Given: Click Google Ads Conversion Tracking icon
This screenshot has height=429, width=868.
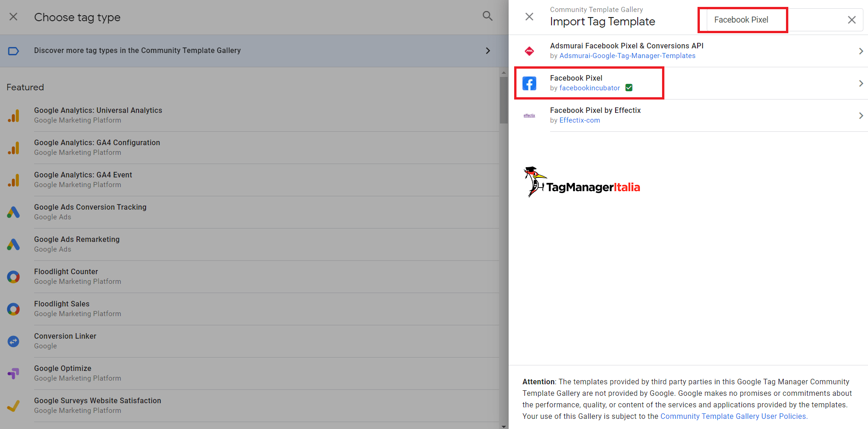Looking at the screenshot, I should (13, 212).
